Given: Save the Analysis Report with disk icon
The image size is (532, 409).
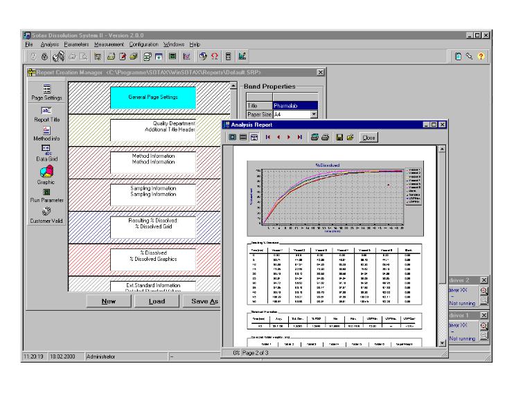Looking at the screenshot, I should (339, 138).
